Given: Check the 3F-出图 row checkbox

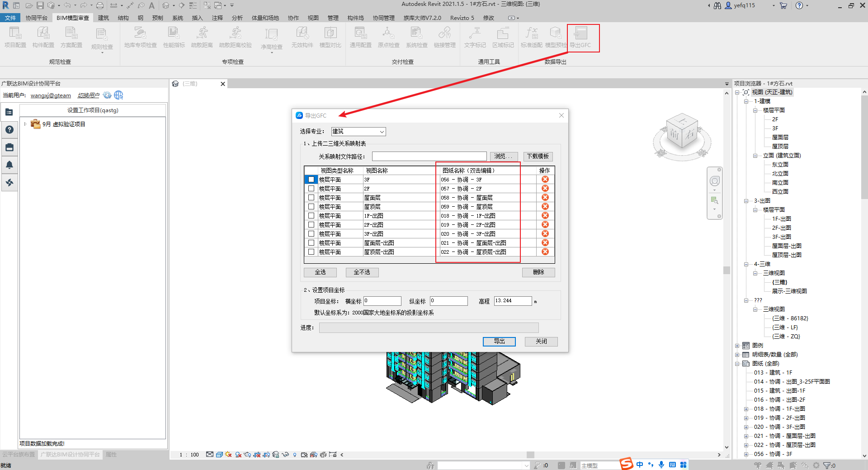Looking at the screenshot, I should click(311, 234).
